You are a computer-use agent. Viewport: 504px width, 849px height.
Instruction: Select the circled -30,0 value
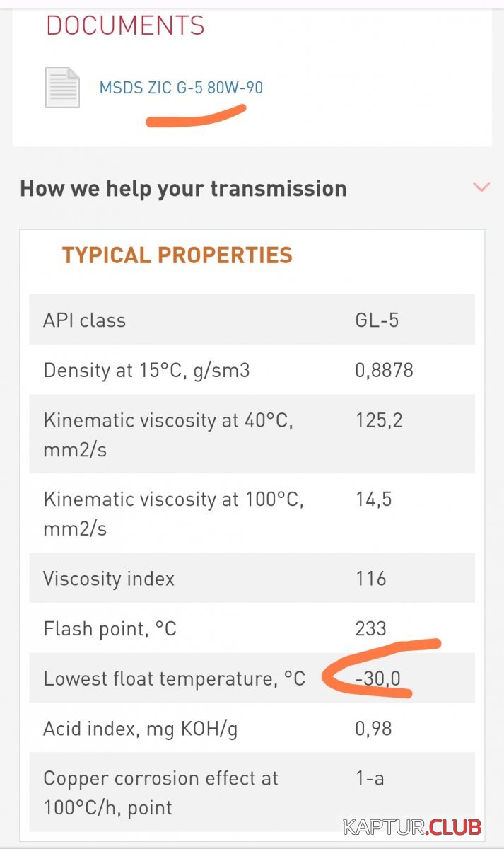click(x=378, y=678)
